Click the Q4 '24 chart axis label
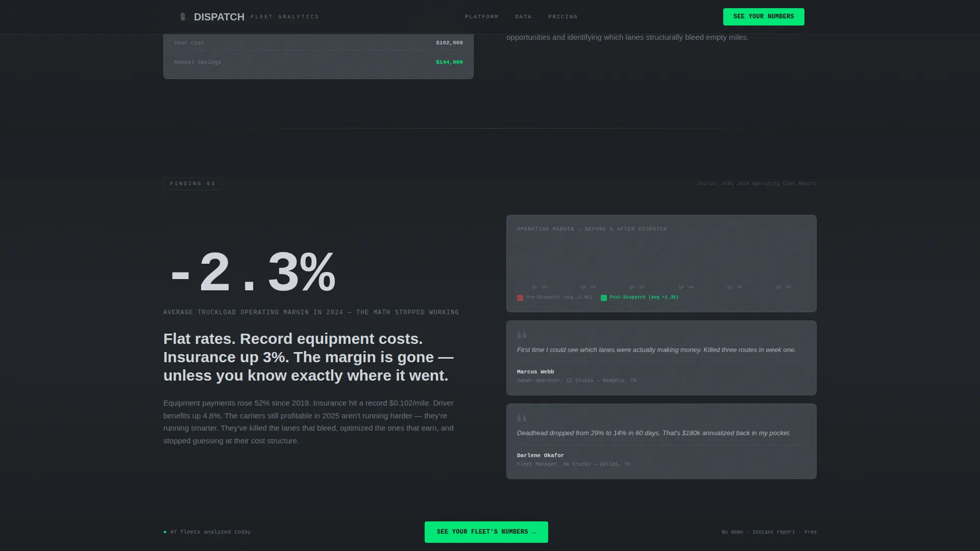The width and height of the screenshot is (980, 551). [x=686, y=287]
